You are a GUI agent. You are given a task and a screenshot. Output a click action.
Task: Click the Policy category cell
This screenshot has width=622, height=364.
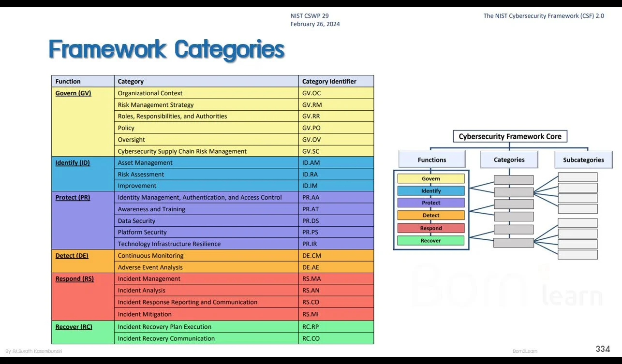pyautogui.click(x=207, y=128)
